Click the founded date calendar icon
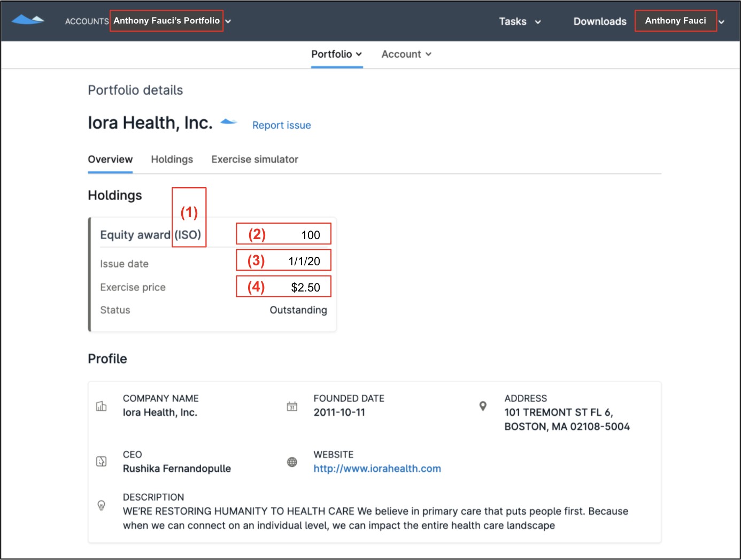 (x=292, y=406)
